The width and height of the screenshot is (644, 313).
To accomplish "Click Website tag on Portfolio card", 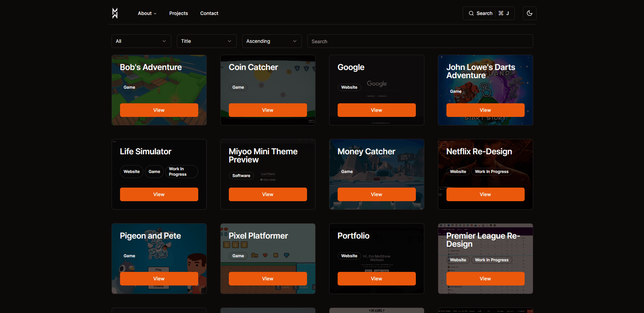I will [x=349, y=256].
